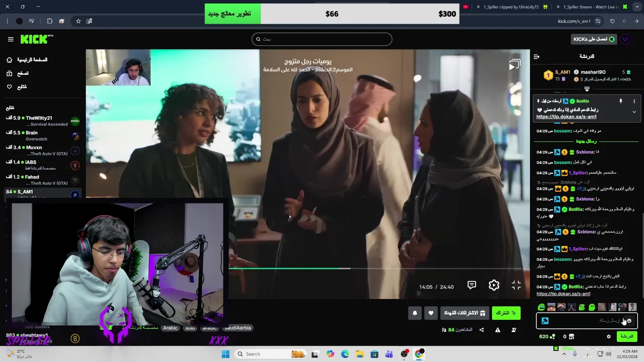Bookmark page with the star icon
The image size is (644, 362).
click(x=78, y=21)
